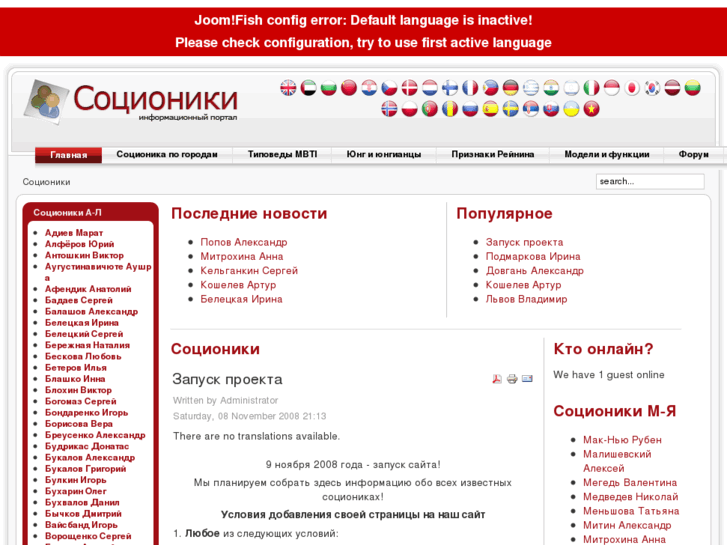Viewport: 727px width, 545px height.
Task: Open Юнг и юнгианцы menu item
Action: tap(384, 154)
